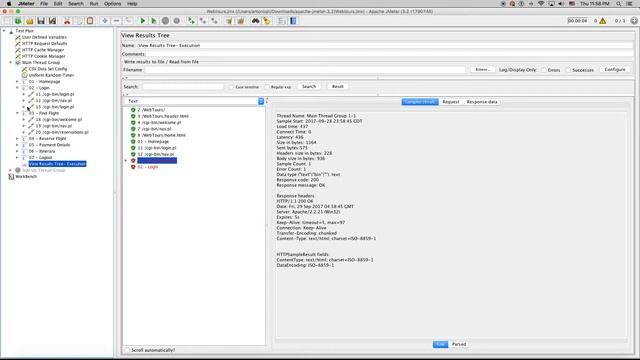This screenshot has height=360, width=640.
Task: Expand the 01 - Homepage node
Action: coord(17,82)
